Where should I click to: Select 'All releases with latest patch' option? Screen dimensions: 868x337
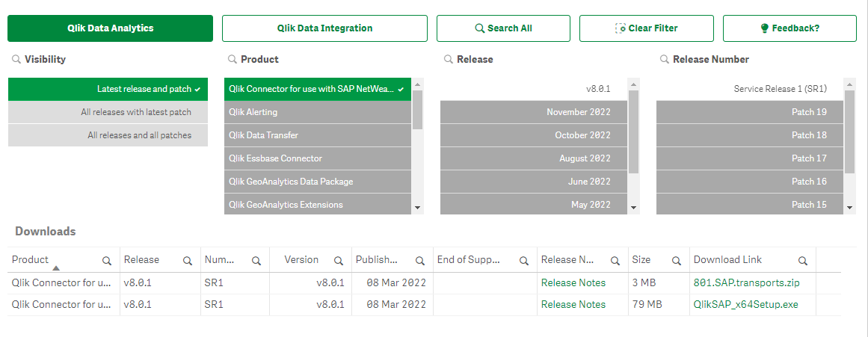click(108, 112)
